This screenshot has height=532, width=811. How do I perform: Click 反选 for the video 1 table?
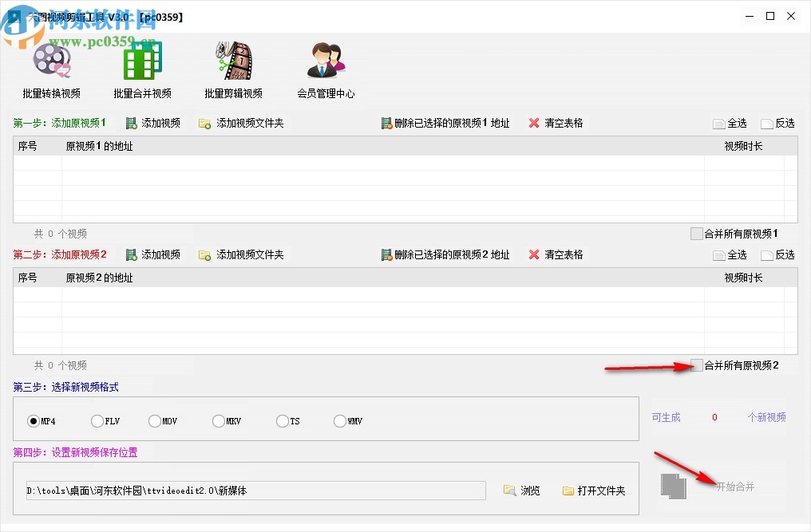pos(778,123)
